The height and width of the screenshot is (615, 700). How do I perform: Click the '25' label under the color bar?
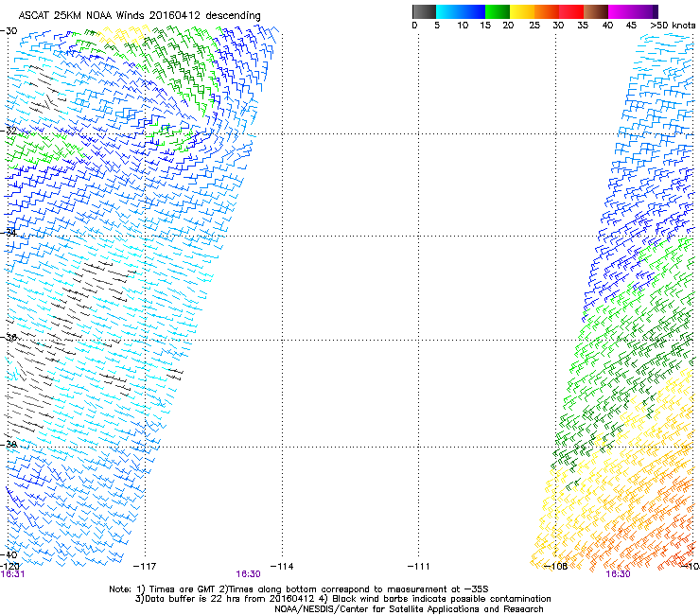[x=534, y=26]
